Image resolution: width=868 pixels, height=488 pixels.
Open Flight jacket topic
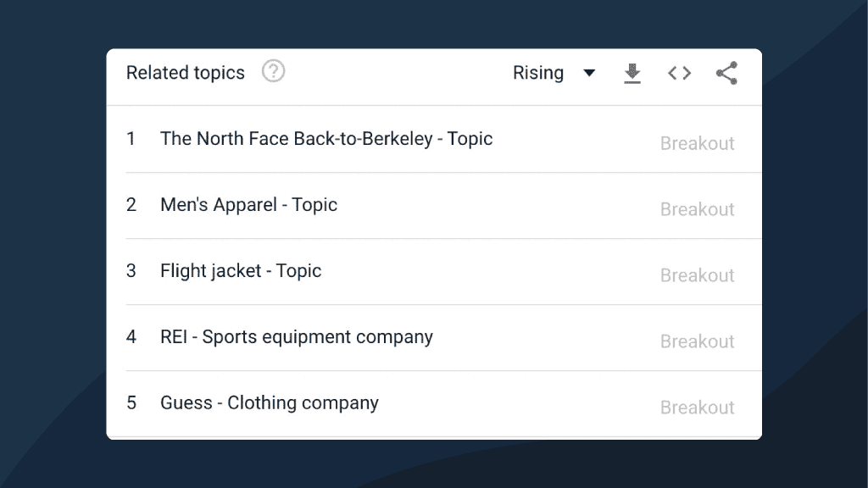click(x=241, y=270)
